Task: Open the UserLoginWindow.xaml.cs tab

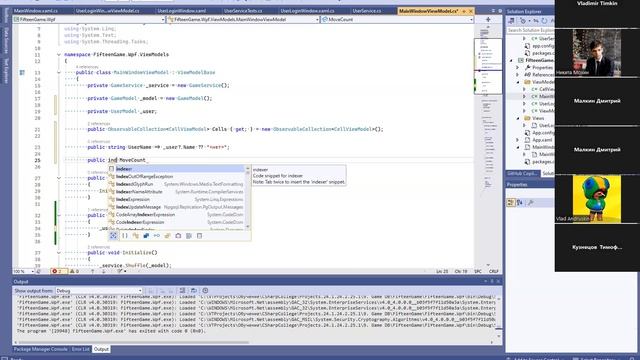Action: tap(307, 11)
